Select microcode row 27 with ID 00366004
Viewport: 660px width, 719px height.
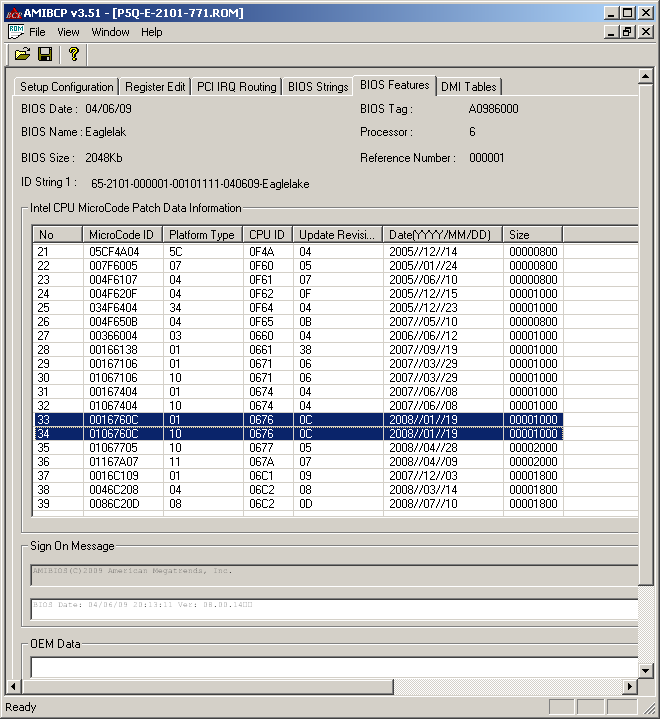click(x=299, y=336)
